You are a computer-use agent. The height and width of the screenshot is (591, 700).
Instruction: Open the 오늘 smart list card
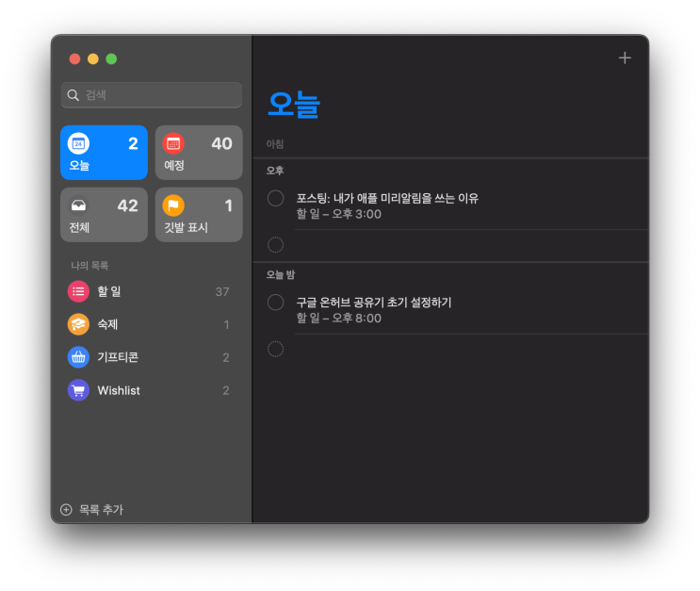pos(104,153)
